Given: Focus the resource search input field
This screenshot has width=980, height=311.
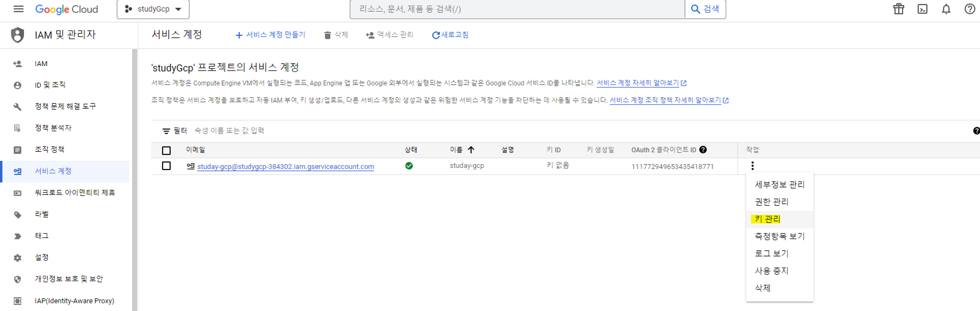Looking at the screenshot, I should [517, 9].
